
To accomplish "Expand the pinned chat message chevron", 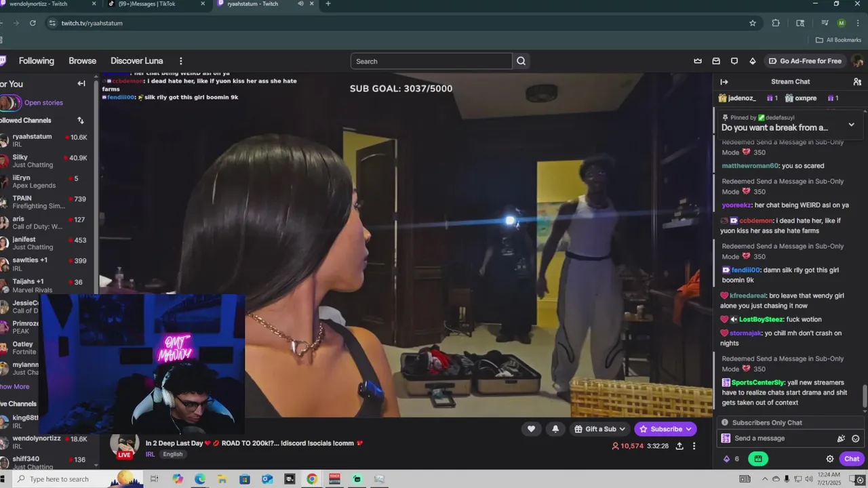I will point(852,125).
